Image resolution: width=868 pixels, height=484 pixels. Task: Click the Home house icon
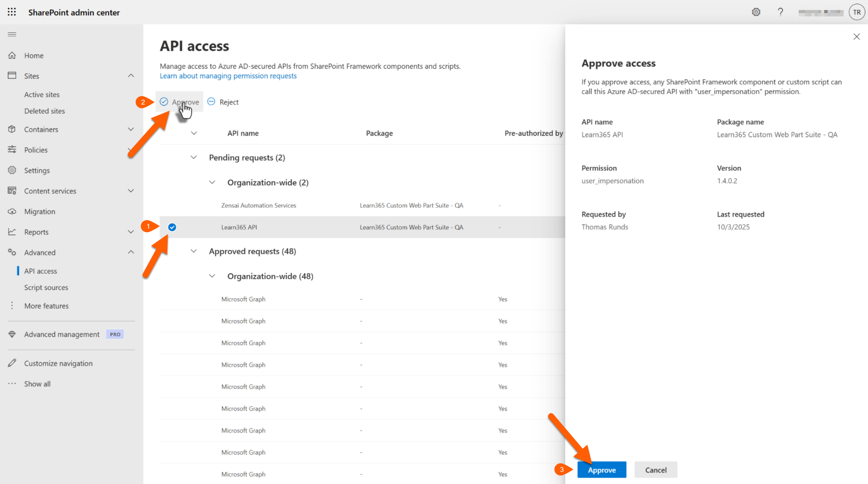[12, 55]
